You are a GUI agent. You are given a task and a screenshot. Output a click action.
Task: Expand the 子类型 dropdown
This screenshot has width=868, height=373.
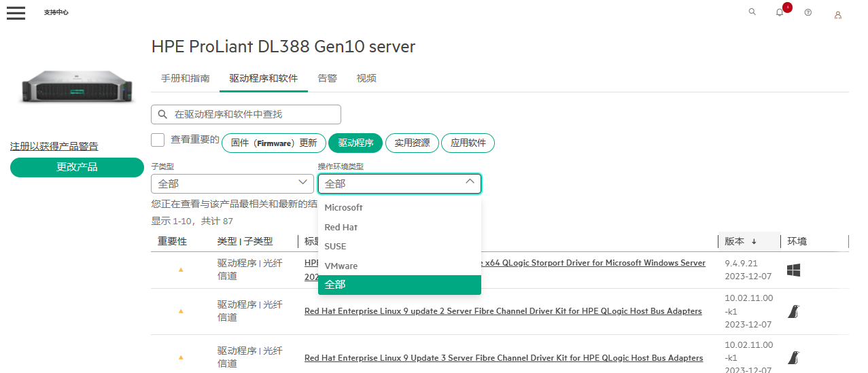click(232, 183)
